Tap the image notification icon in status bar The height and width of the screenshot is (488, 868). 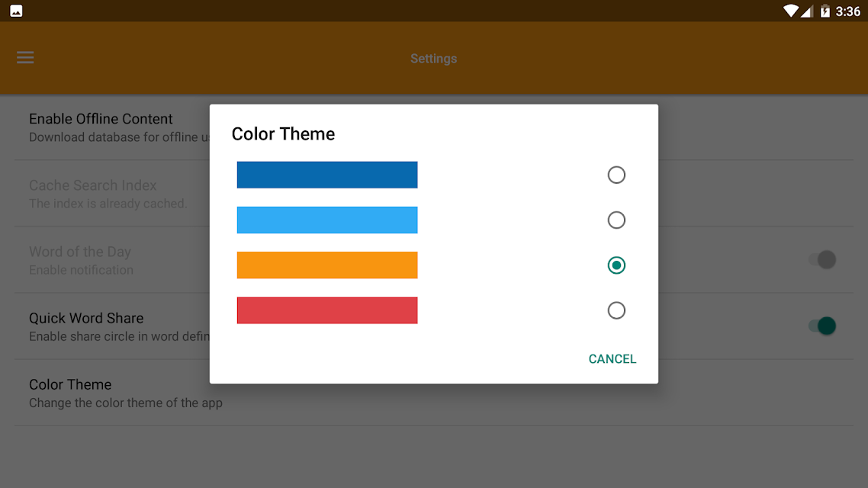click(16, 11)
